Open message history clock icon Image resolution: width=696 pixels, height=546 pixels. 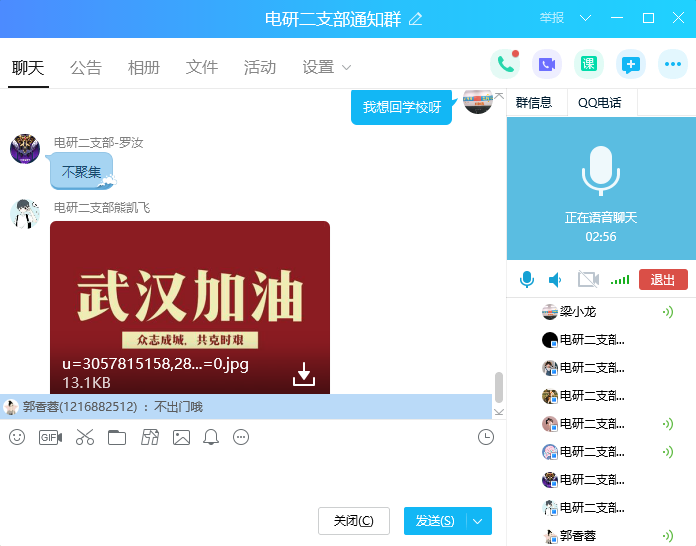pyautogui.click(x=486, y=437)
